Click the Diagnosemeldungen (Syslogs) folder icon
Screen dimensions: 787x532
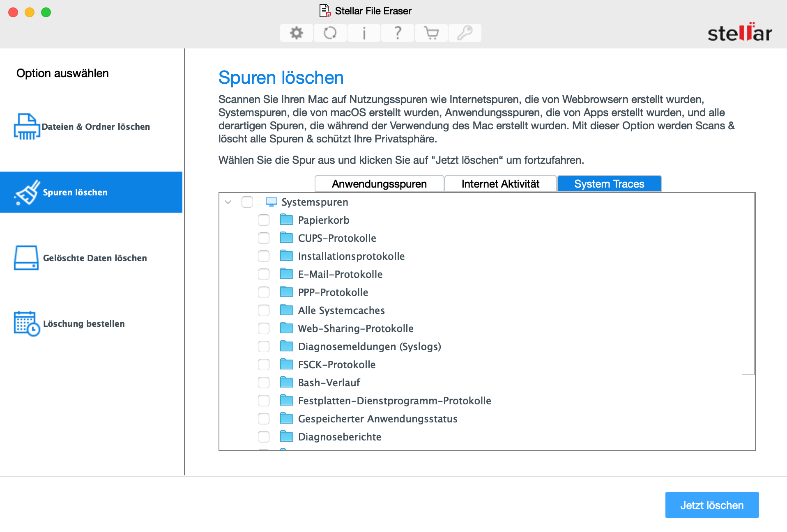[287, 346]
